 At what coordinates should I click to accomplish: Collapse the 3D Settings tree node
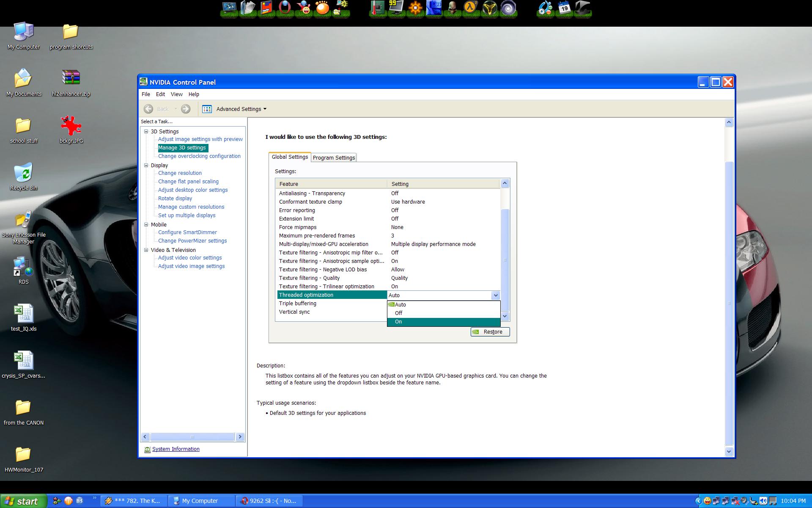(x=146, y=131)
